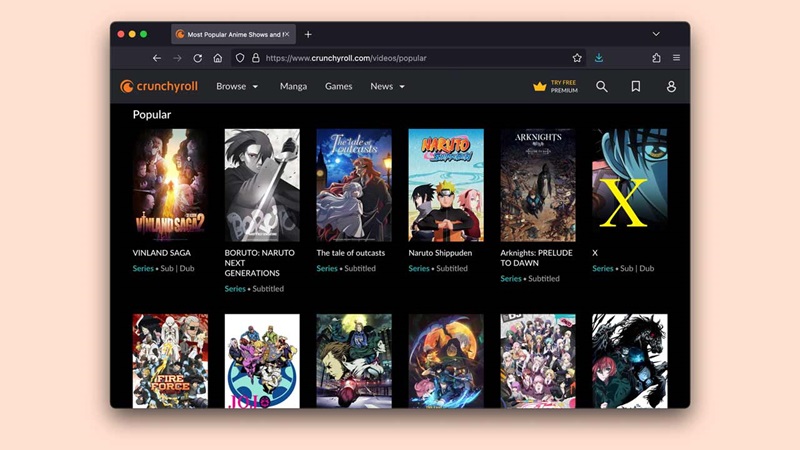Image resolution: width=800 pixels, height=450 pixels.
Task: Open the extensions puzzle icon
Action: point(656,58)
